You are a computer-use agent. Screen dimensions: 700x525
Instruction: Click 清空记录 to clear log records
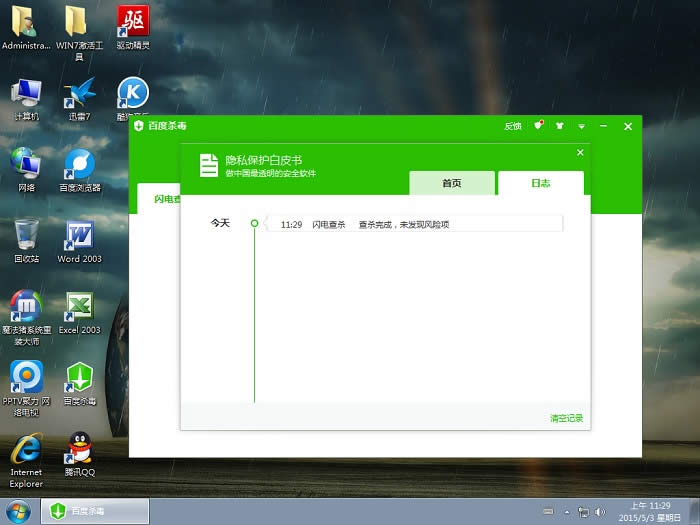point(566,418)
